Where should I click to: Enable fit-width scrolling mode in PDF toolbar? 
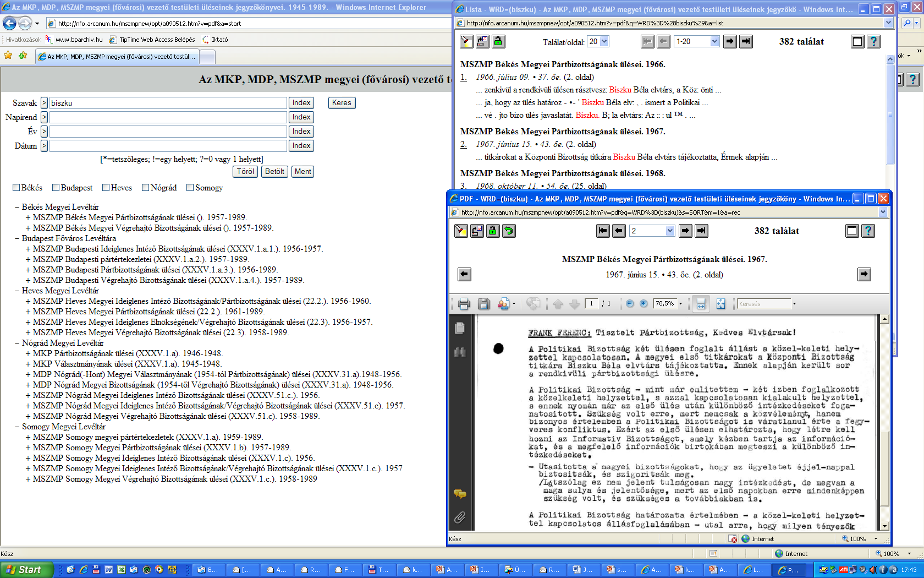[x=701, y=304]
